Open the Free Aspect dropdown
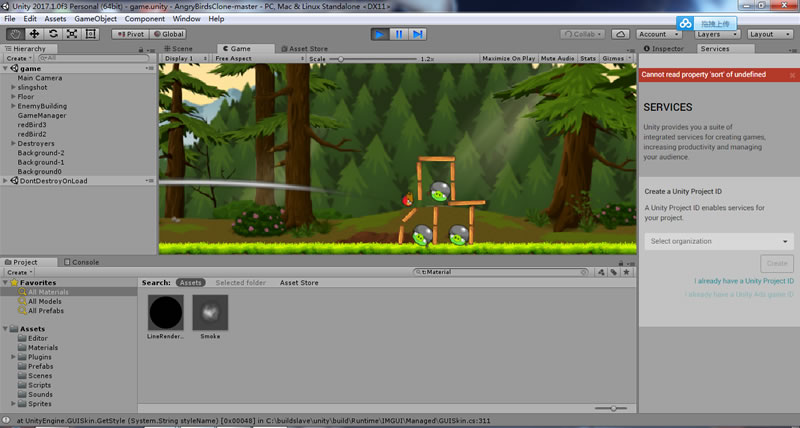The width and height of the screenshot is (800, 428). 259,59
